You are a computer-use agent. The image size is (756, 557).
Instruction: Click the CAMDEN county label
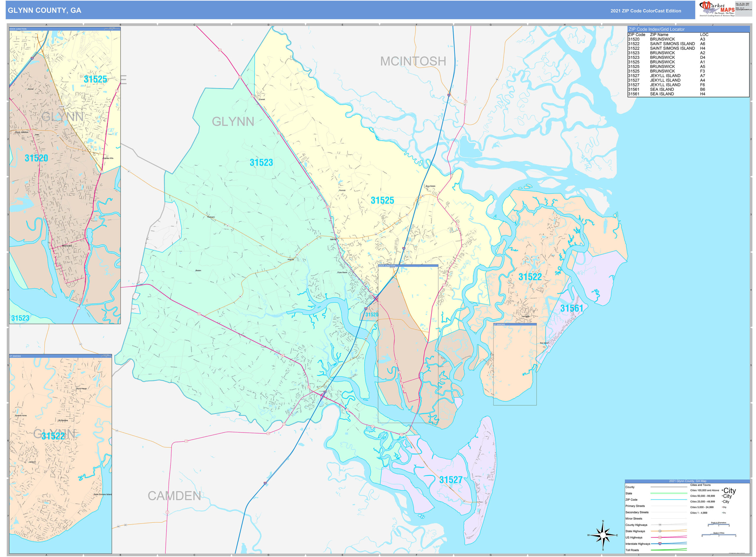tap(174, 496)
